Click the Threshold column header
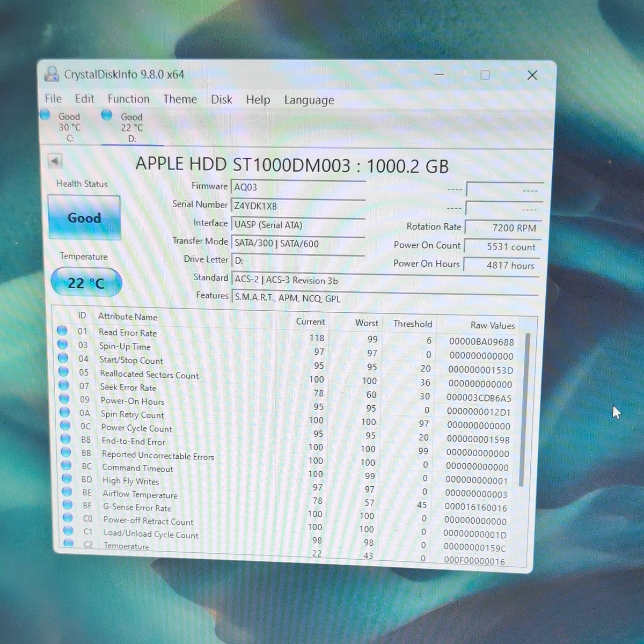The width and height of the screenshot is (644, 644). click(413, 324)
